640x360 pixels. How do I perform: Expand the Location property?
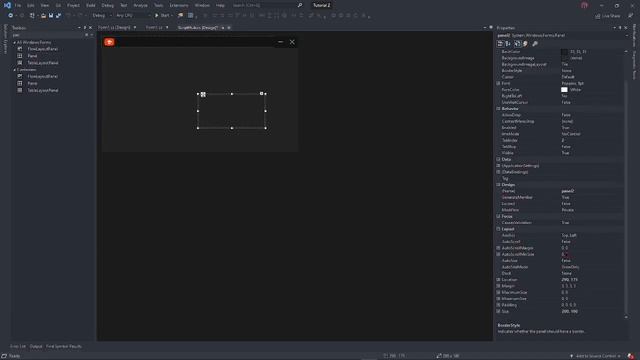498,280
